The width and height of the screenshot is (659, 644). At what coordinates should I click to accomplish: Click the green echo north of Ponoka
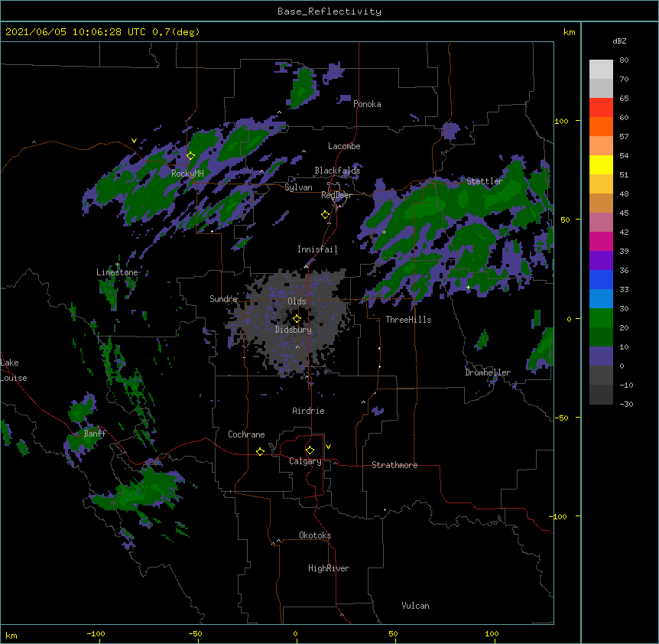click(x=304, y=87)
